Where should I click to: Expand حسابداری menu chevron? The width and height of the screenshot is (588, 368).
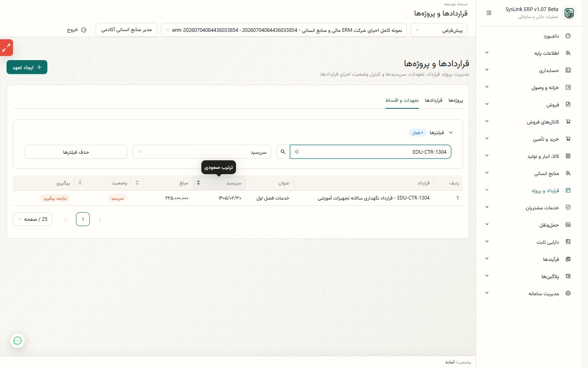click(x=487, y=70)
